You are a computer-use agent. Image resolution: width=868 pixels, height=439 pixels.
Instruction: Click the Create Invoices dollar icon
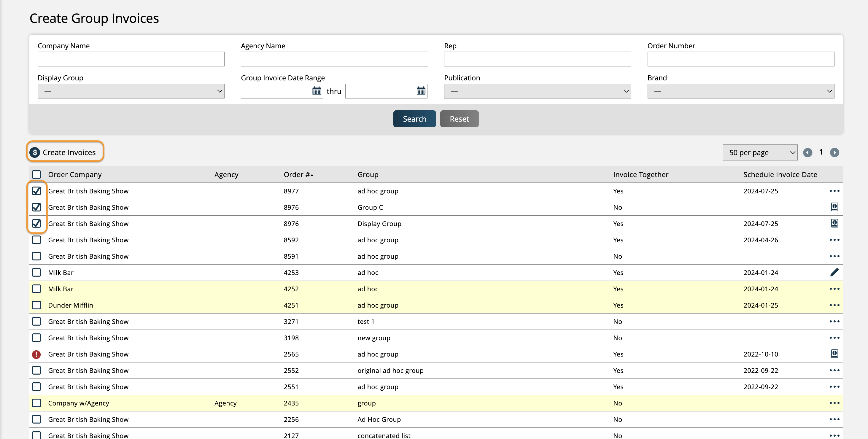(x=35, y=152)
